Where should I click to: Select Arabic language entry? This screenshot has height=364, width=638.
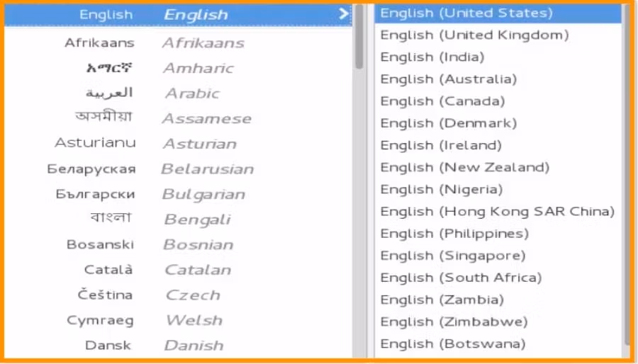155,93
